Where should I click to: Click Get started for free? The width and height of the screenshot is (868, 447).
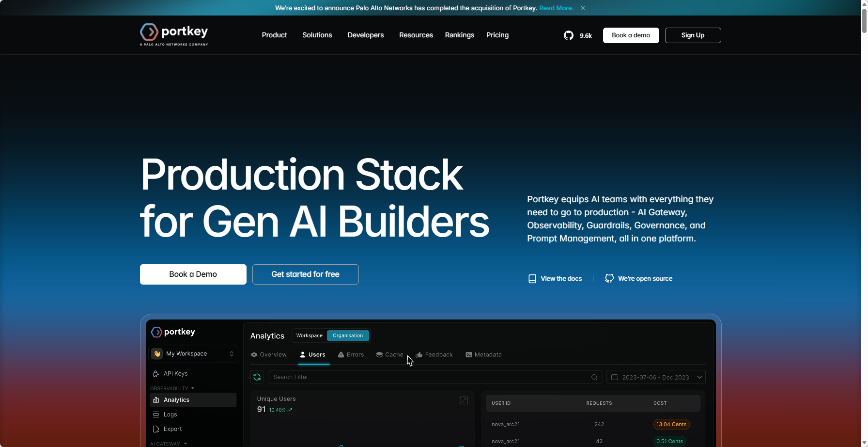[306, 274]
